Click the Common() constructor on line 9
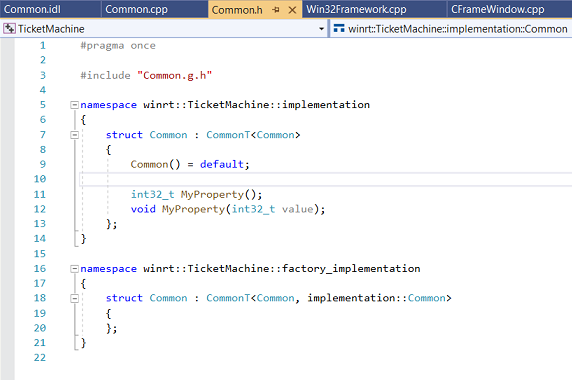Screen dimensions: 572x380 pos(155,164)
